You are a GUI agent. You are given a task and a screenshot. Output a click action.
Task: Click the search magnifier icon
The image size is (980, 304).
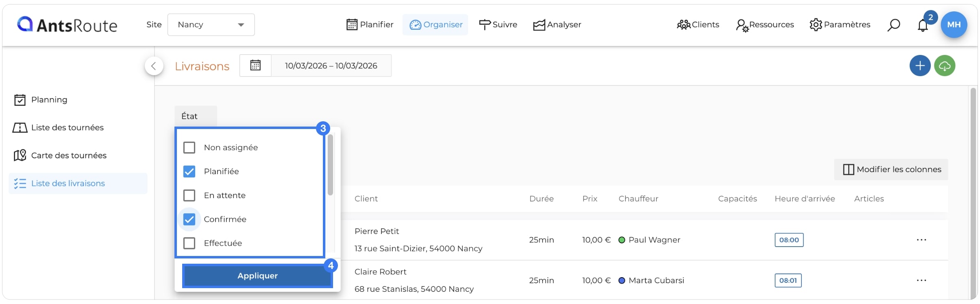pos(893,25)
